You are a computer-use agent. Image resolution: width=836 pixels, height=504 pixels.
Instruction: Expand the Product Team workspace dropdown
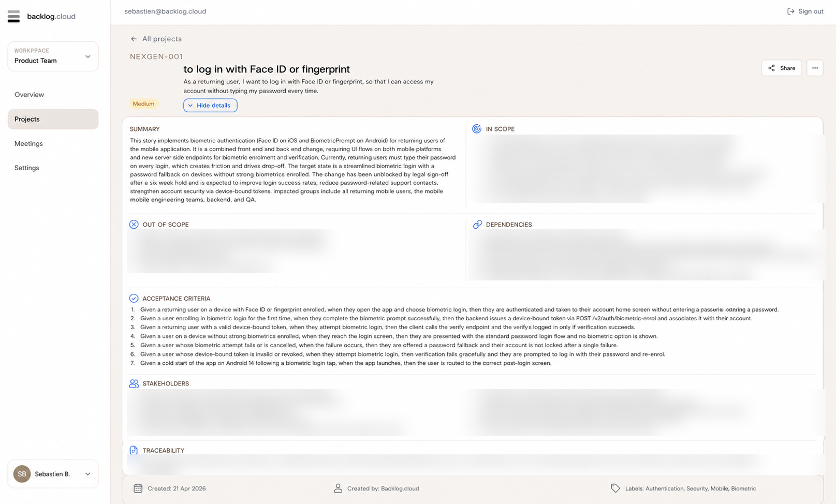(x=53, y=56)
